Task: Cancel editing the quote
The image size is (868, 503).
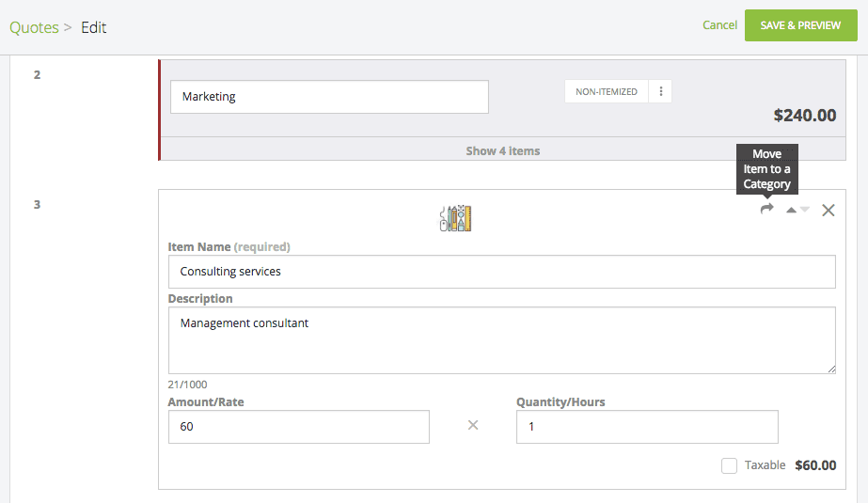Action: pyautogui.click(x=719, y=25)
